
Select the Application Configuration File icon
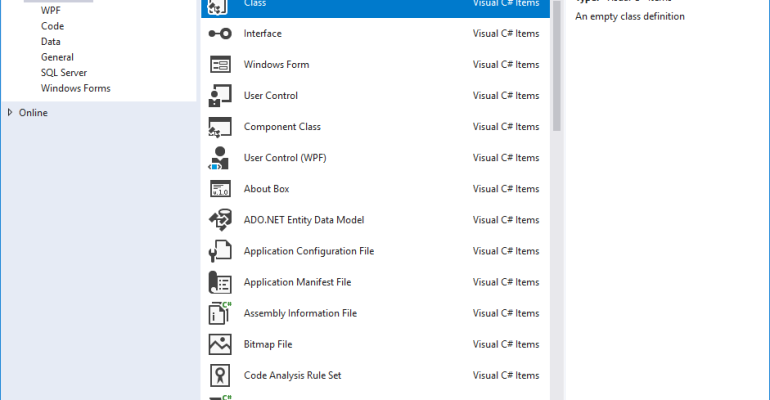click(220, 251)
